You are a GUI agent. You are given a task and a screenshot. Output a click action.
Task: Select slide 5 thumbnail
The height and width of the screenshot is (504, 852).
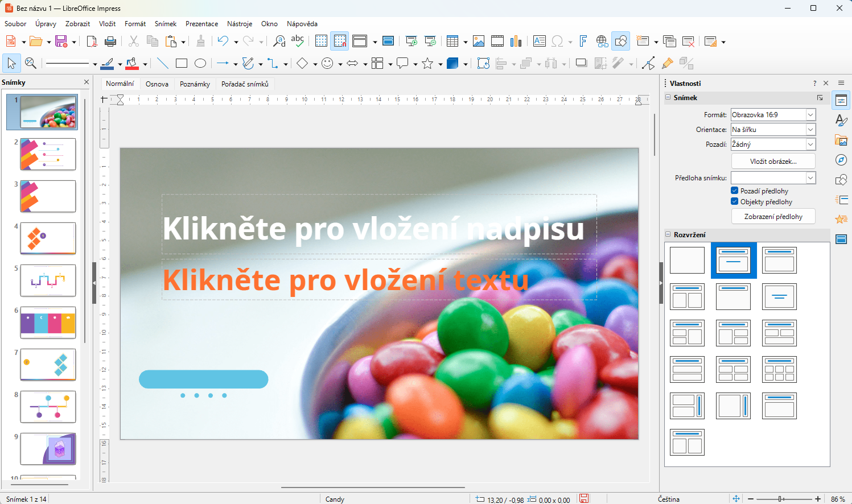click(48, 280)
